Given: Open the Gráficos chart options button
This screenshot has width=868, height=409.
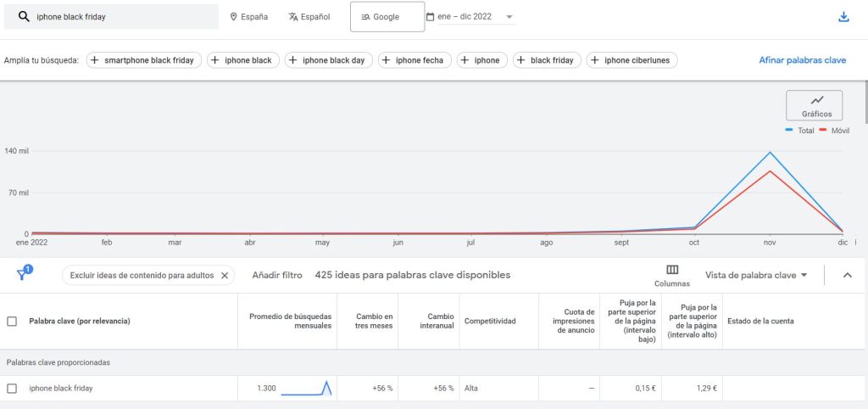Looking at the screenshot, I should pyautogui.click(x=815, y=105).
